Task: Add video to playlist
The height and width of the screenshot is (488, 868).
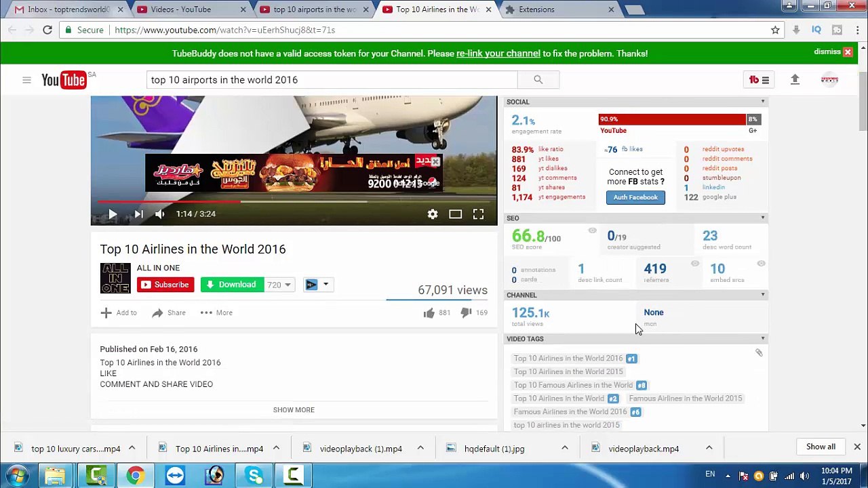Action: click(x=119, y=312)
